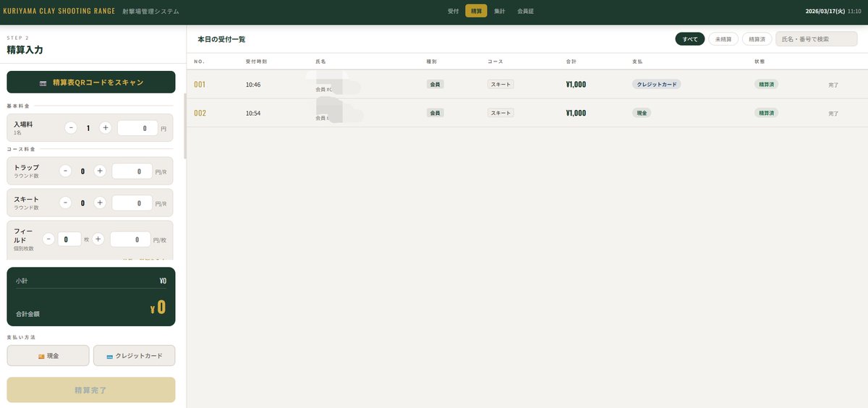Screen dimensions: 868x408
Task: Filter list by 精算済
Action: pyautogui.click(x=757, y=39)
